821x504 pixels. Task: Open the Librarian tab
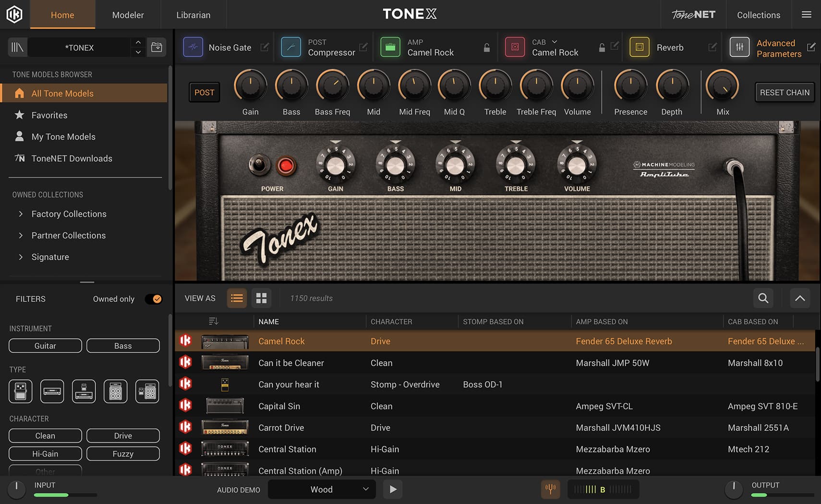(x=193, y=15)
